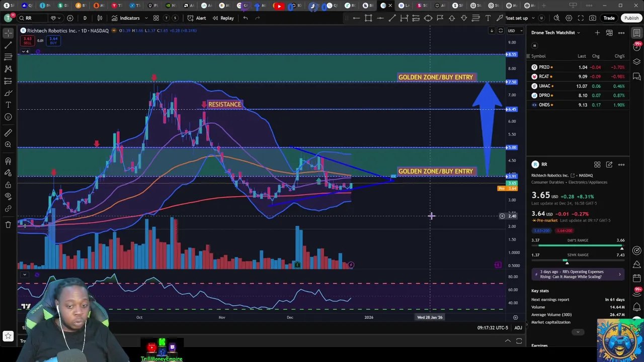The height and width of the screenshot is (362, 644).
Task: Create an Alert
Action: [197, 18]
